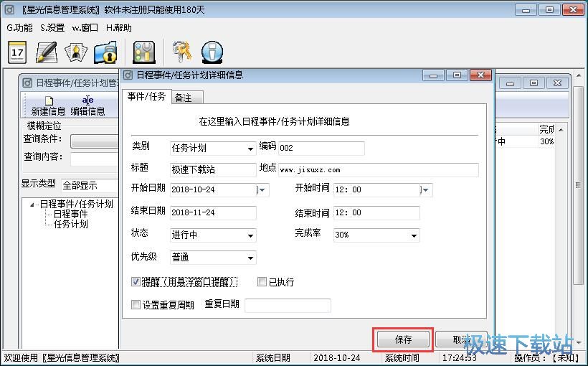
Task: Open the locked folder toolbar icon
Action: tap(105, 52)
